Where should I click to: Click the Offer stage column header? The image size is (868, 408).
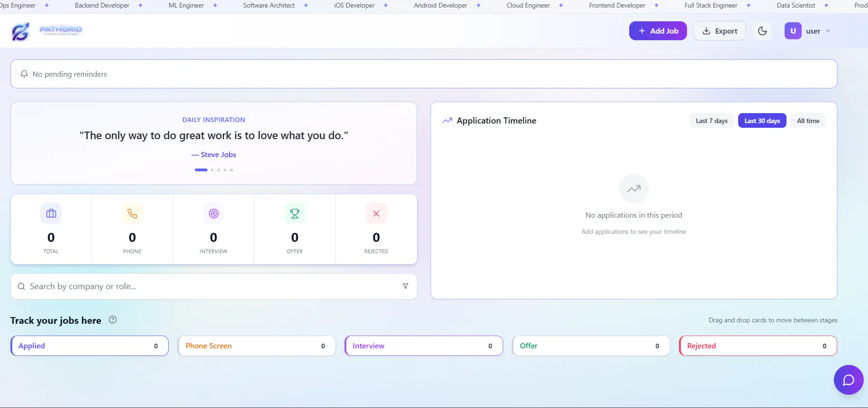[x=591, y=346]
